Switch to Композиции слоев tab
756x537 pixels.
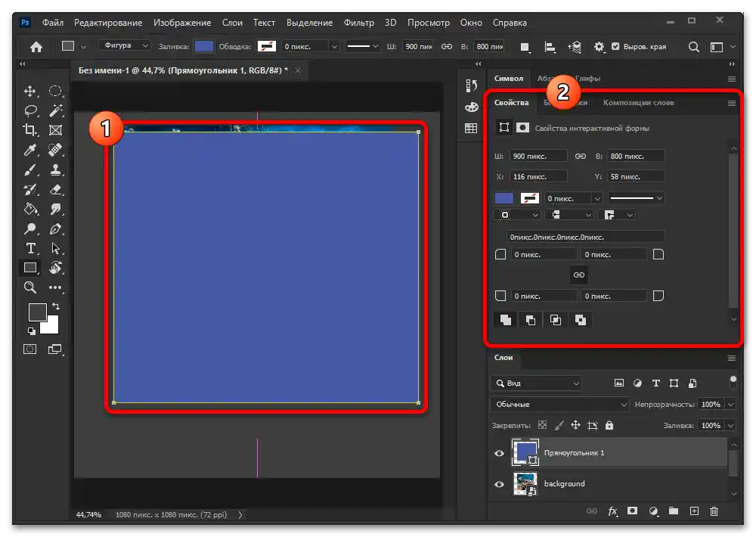pyautogui.click(x=638, y=103)
